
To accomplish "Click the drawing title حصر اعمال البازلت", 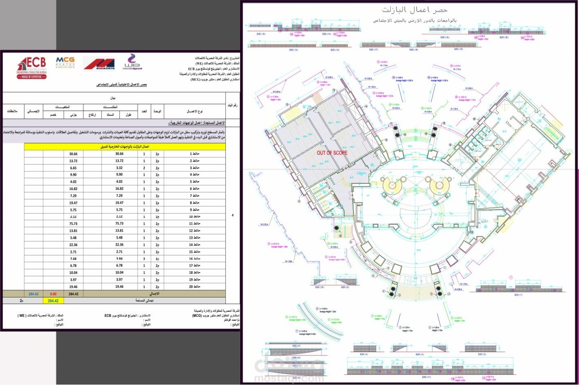I will tap(415, 9).
